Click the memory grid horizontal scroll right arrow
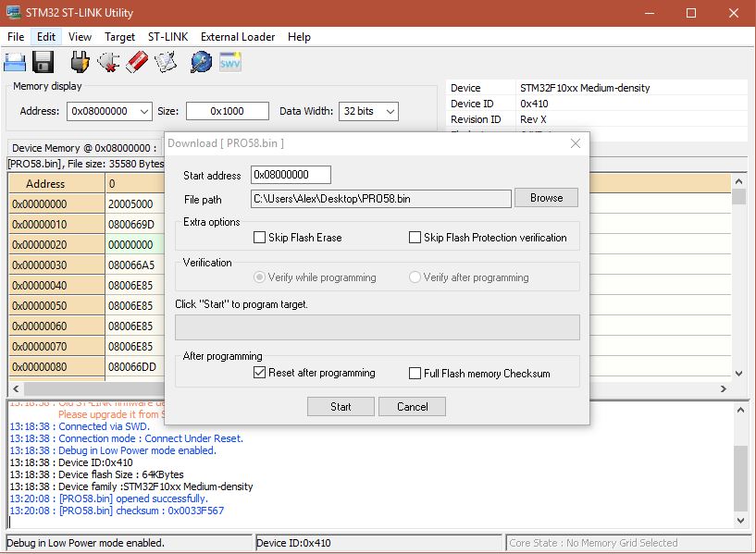This screenshot has height=554, width=756. click(724, 388)
